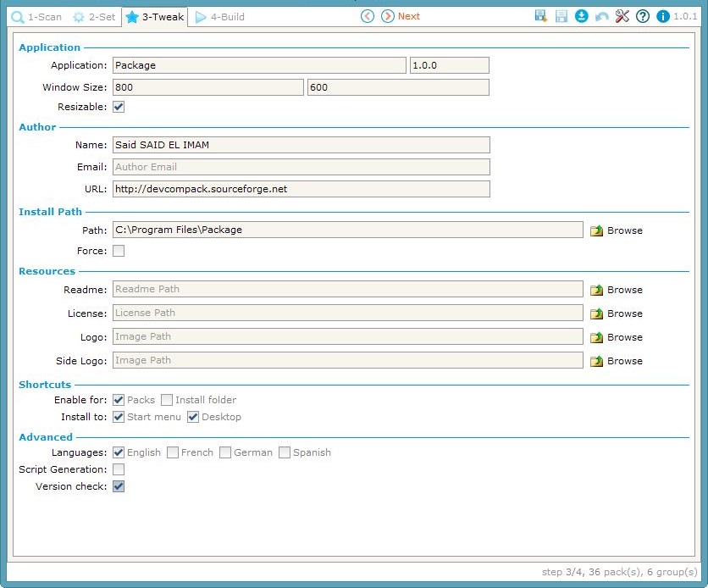Click the Next step button

tap(400, 16)
